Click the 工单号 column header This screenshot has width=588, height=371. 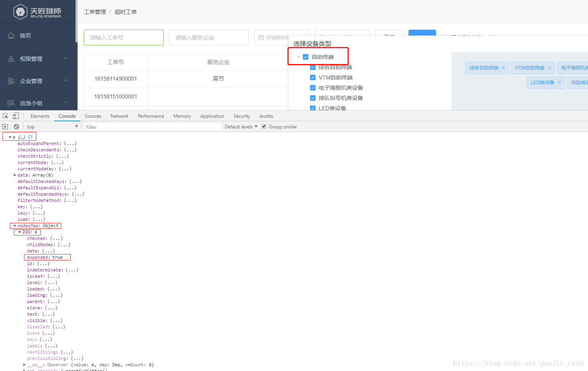pos(115,62)
